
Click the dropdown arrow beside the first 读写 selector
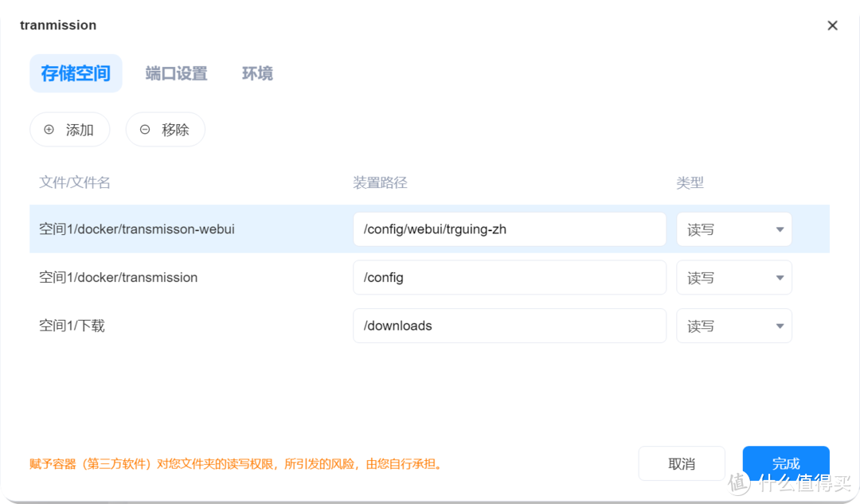(x=778, y=229)
